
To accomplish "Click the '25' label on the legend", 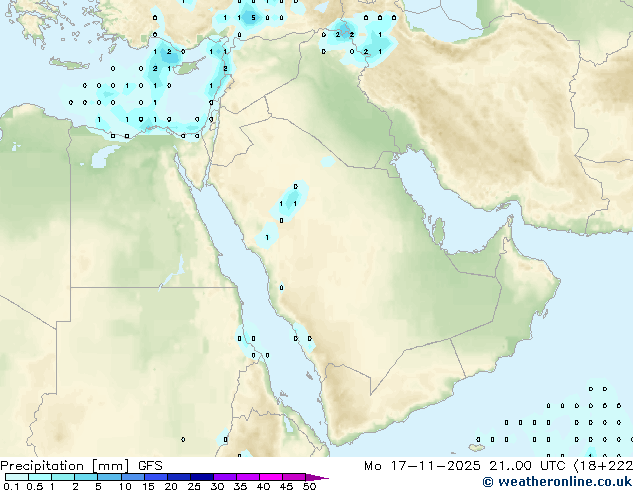I will 194,486.
